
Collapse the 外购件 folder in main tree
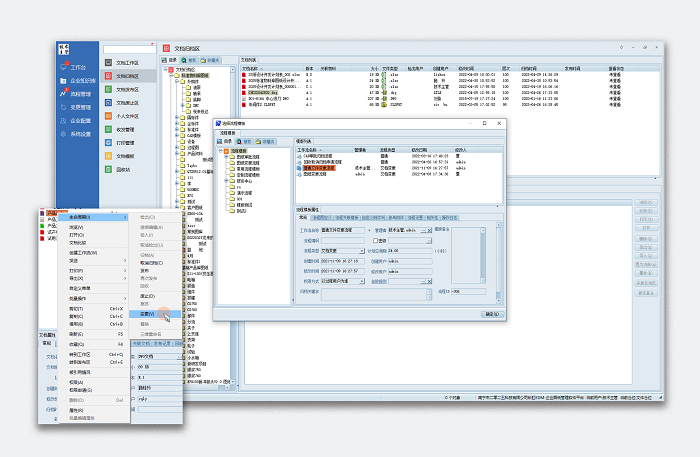point(177,82)
